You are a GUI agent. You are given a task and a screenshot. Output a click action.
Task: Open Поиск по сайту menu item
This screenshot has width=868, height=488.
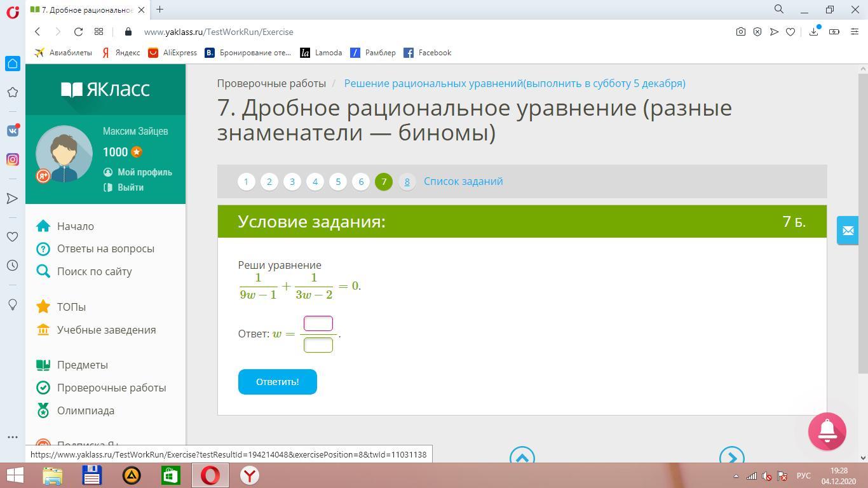click(95, 271)
